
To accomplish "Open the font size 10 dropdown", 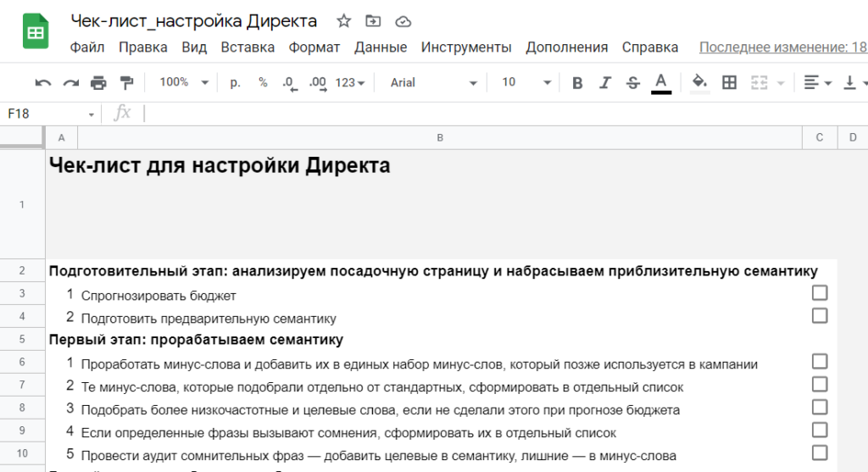I will tap(526, 82).
